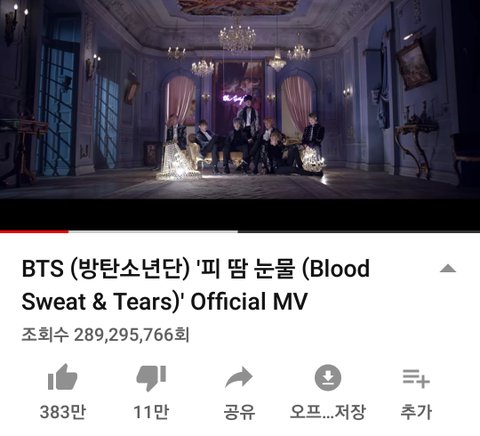Click the 추가 add label
The width and height of the screenshot is (480, 436).
[x=416, y=412]
